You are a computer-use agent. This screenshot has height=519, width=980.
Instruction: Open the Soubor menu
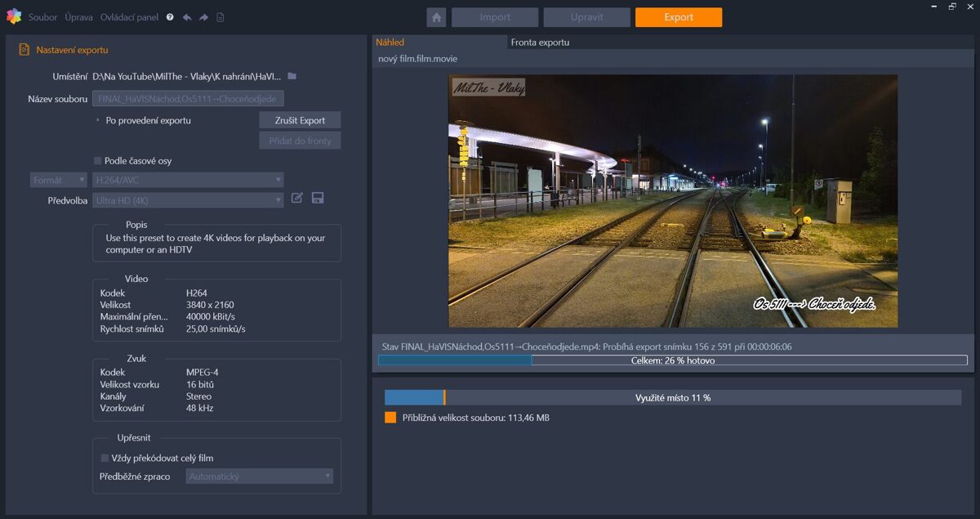click(x=42, y=17)
